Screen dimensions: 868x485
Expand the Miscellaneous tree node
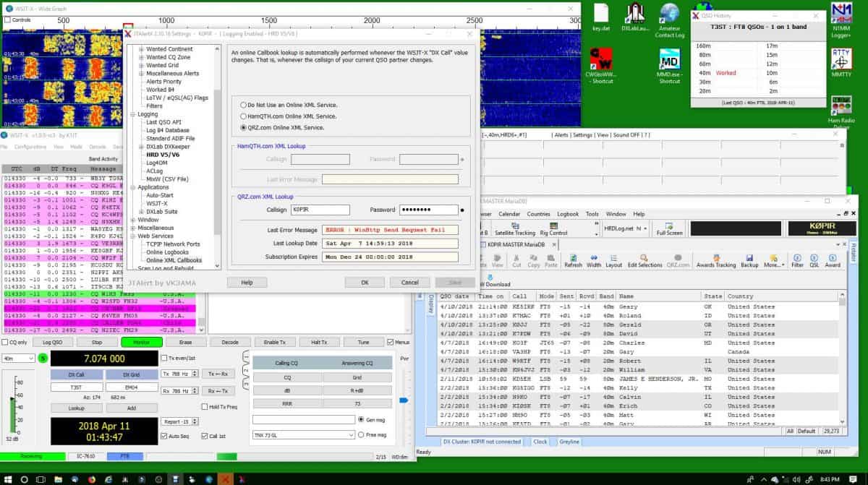point(132,228)
